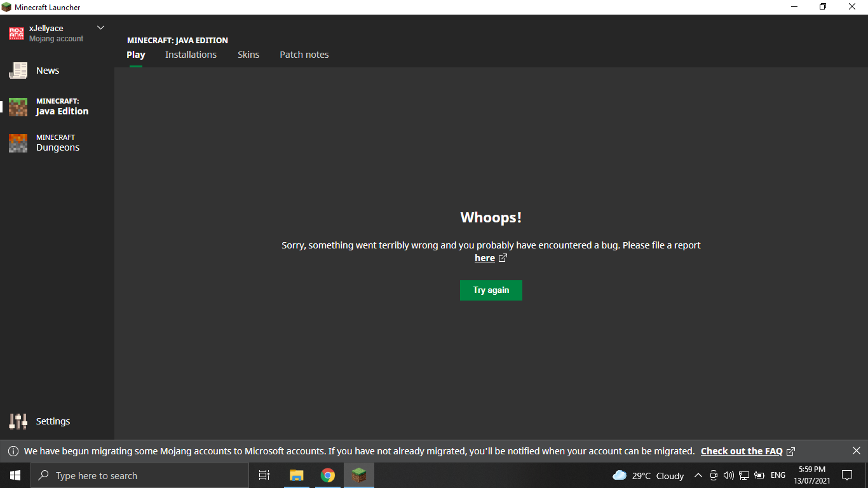Click the info icon in the migration banner

tap(13, 451)
